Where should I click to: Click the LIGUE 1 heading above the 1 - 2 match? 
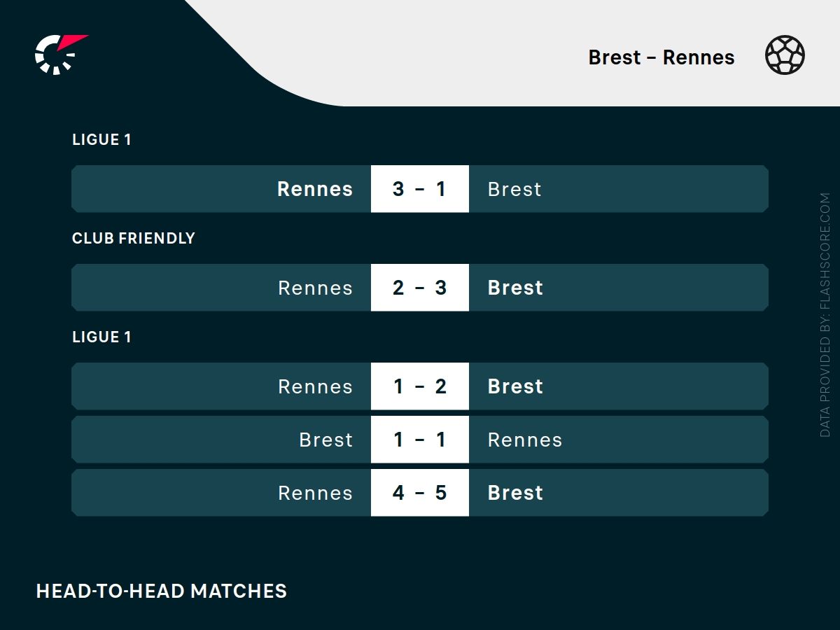(101, 337)
